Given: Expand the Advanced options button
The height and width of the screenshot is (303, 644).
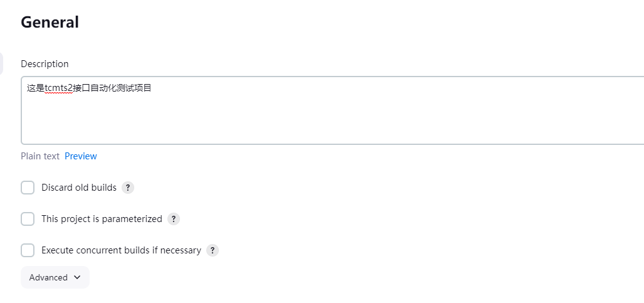Looking at the screenshot, I should pyautogui.click(x=55, y=277).
